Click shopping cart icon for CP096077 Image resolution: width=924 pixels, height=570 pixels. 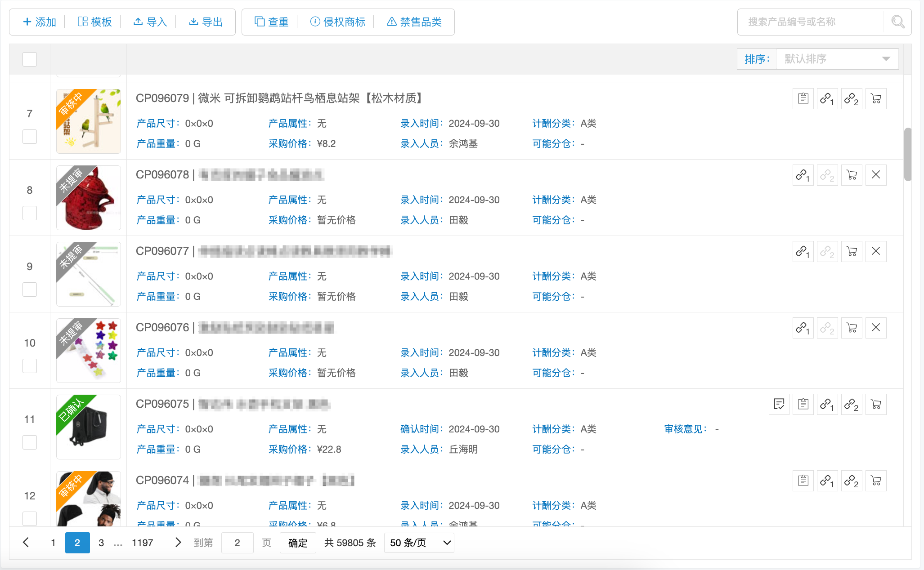(x=852, y=251)
